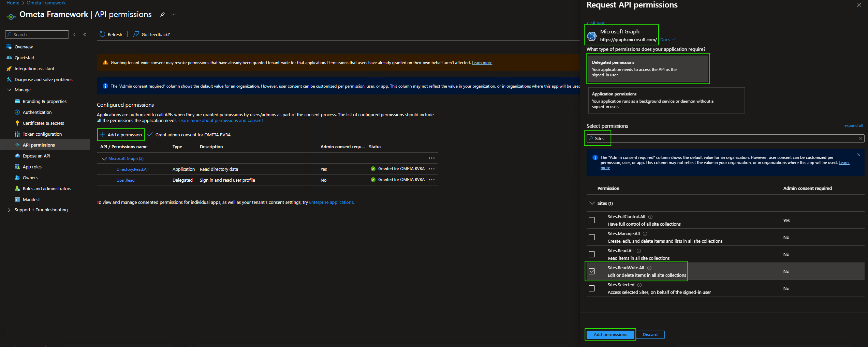
Task: Click Ometa Framework breadcrumb link
Action: (x=46, y=3)
